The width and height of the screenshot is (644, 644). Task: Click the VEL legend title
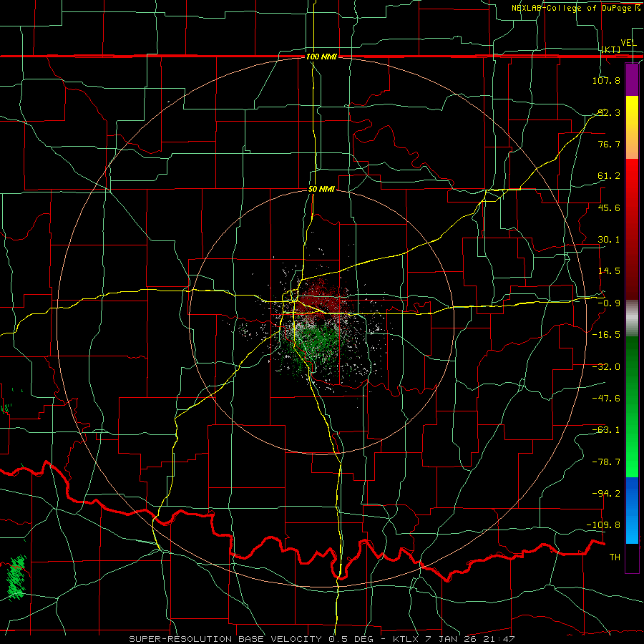point(628,43)
